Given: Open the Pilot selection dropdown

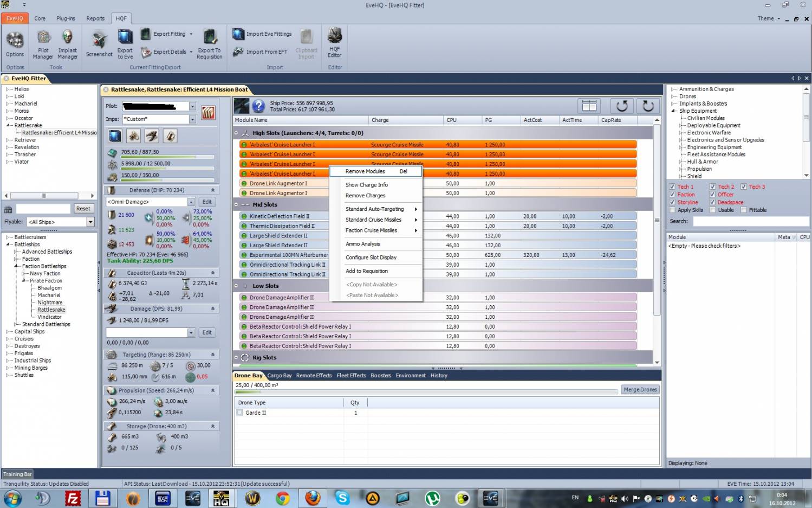Looking at the screenshot, I should click(192, 106).
